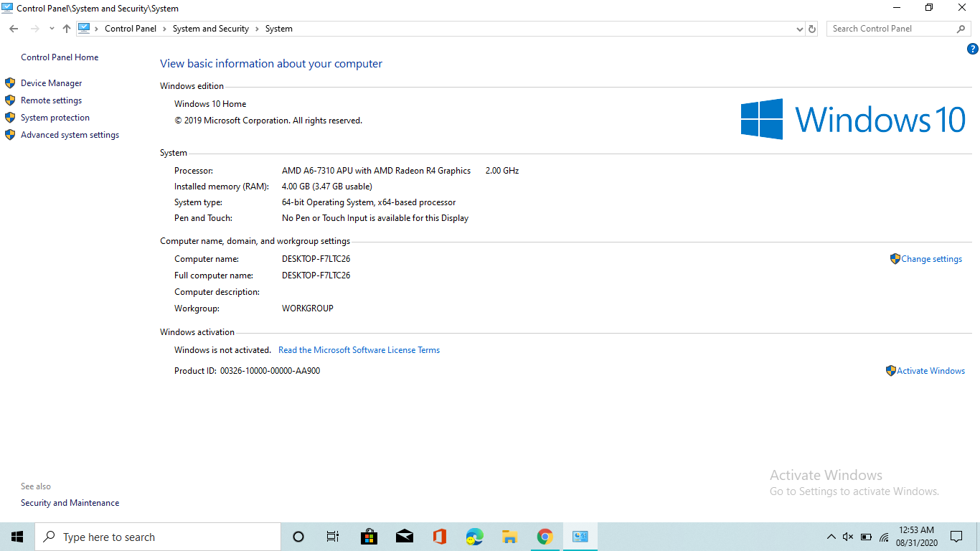Open Google Chrome from taskbar

[x=545, y=537]
